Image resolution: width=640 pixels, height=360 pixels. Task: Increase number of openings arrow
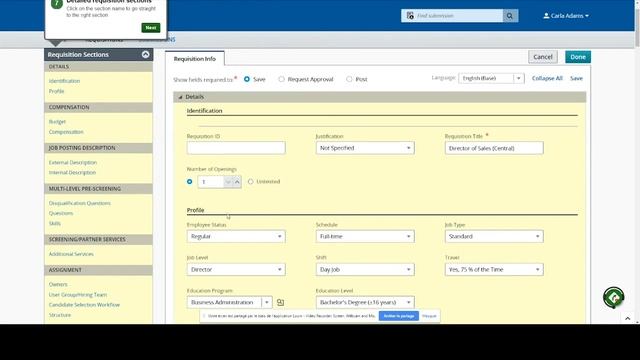tap(237, 182)
